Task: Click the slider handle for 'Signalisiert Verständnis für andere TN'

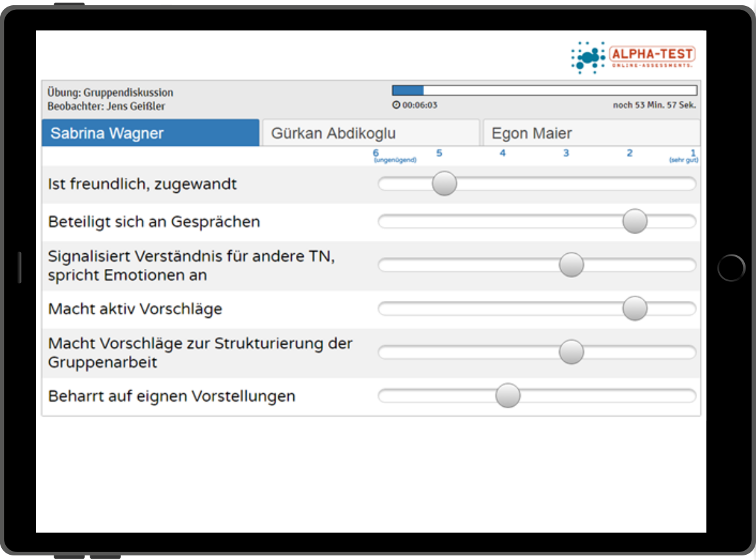Action: click(x=571, y=264)
